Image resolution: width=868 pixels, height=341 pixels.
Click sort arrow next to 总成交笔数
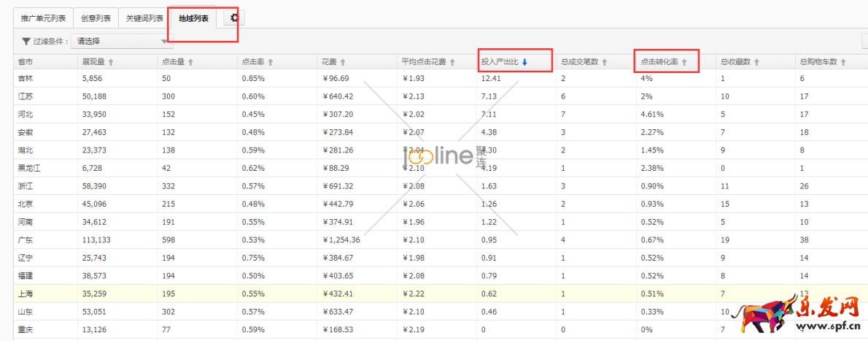[x=604, y=62]
